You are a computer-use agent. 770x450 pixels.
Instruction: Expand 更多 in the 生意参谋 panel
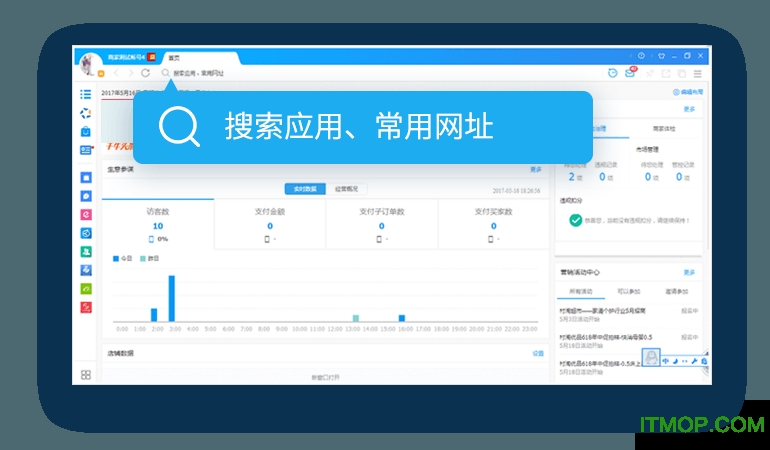pos(536,170)
